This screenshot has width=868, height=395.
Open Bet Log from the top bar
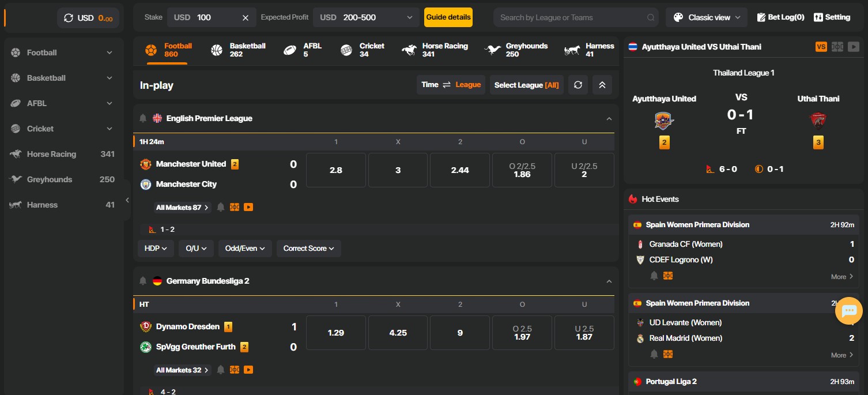(780, 17)
